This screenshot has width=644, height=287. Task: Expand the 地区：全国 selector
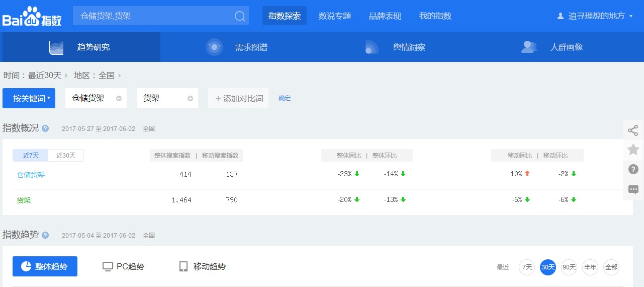coord(98,76)
